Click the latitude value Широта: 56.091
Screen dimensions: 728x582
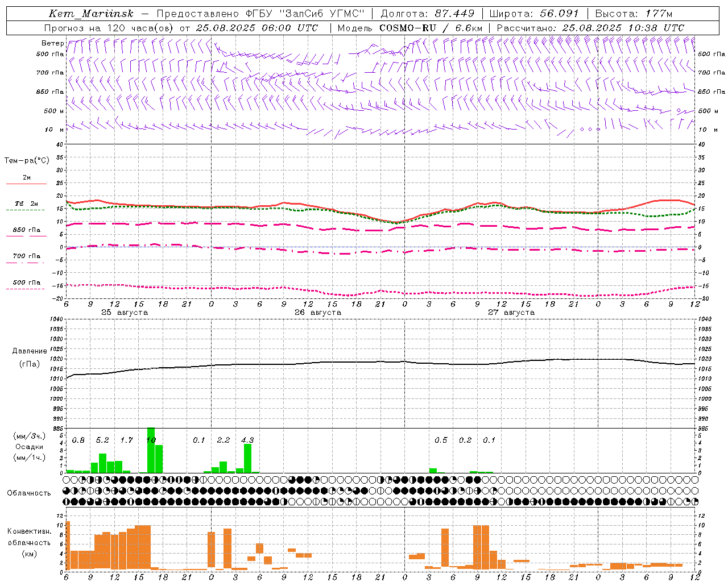coord(533,14)
